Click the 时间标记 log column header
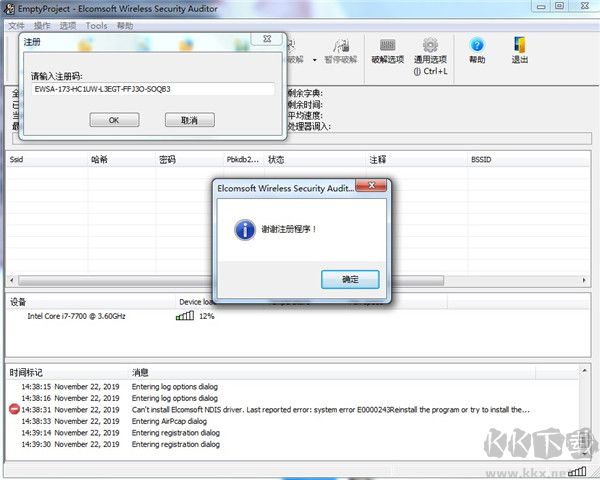600x480 pixels. [x=69, y=372]
